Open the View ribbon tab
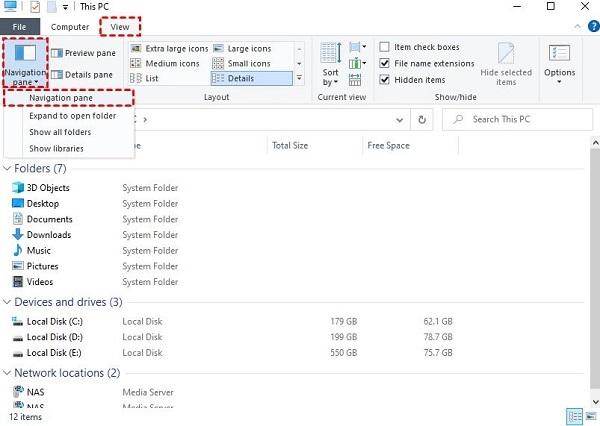This screenshot has height=426, width=600. pyautogui.click(x=120, y=27)
